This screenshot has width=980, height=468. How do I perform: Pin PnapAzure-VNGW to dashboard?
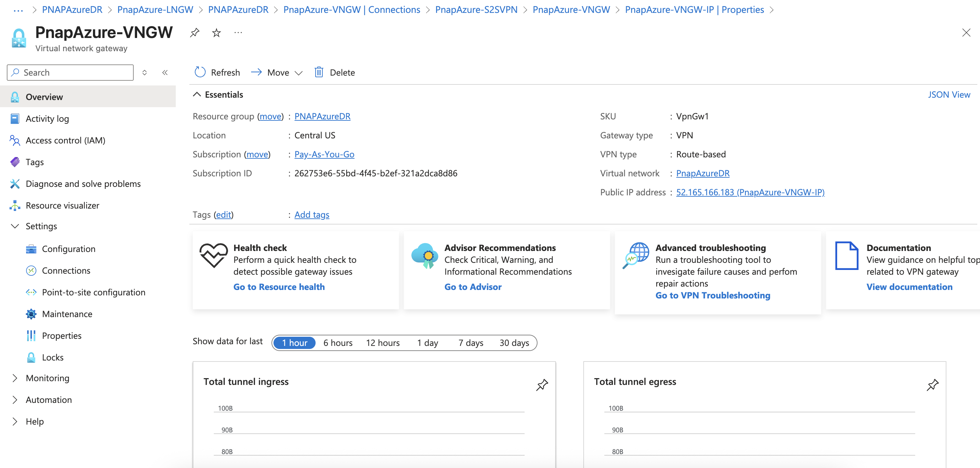click(x=194, y=33)
